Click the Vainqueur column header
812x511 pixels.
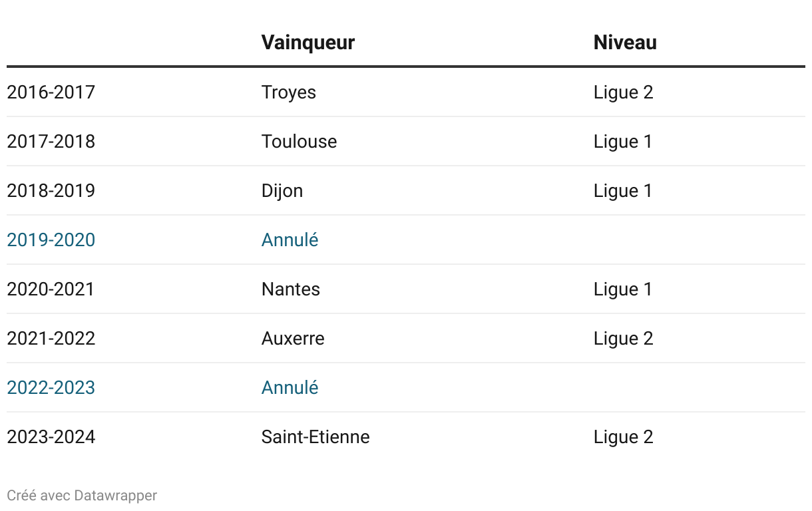pyautogui.click(x=307, y=43)
